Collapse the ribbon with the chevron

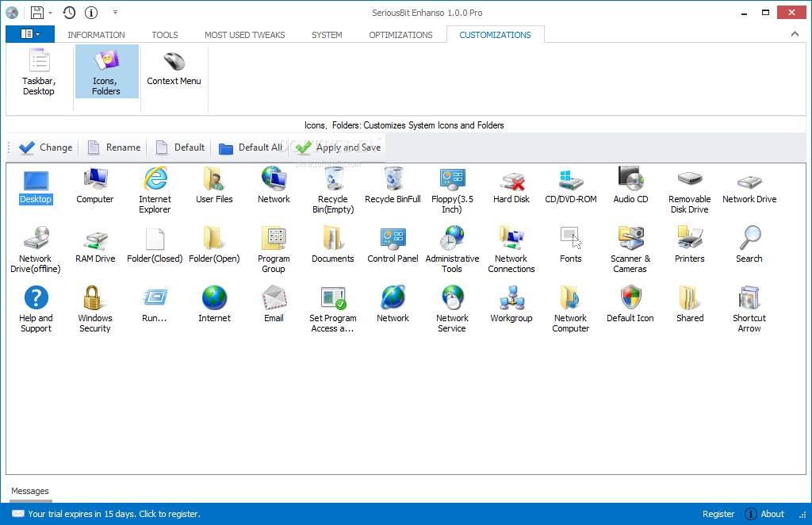click(795, 34)
